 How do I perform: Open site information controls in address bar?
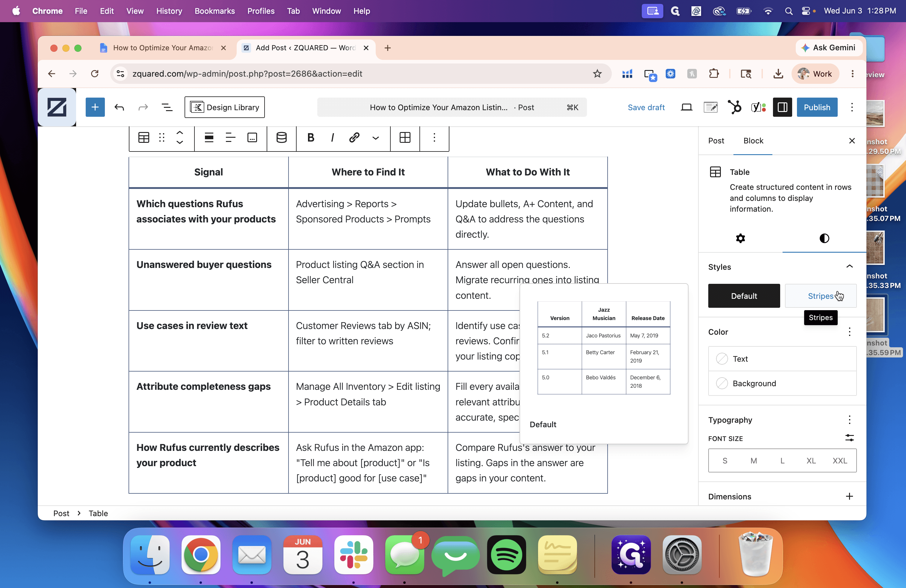click(120, 73)
